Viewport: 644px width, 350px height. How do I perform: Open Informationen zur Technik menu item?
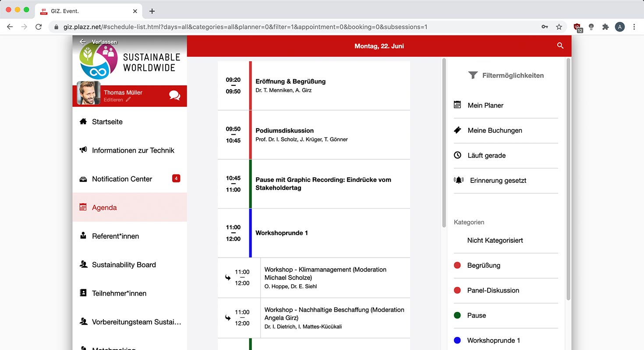(130, 150)
